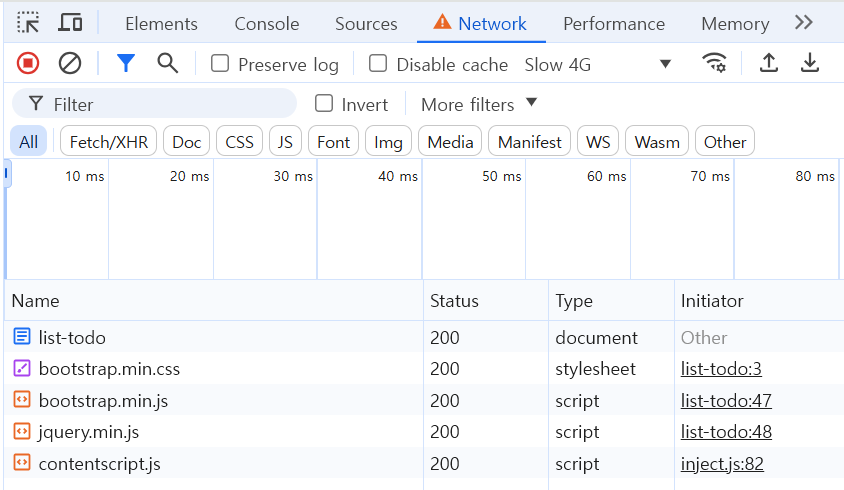Enable the Preserve log checkbox

(220, 64)
